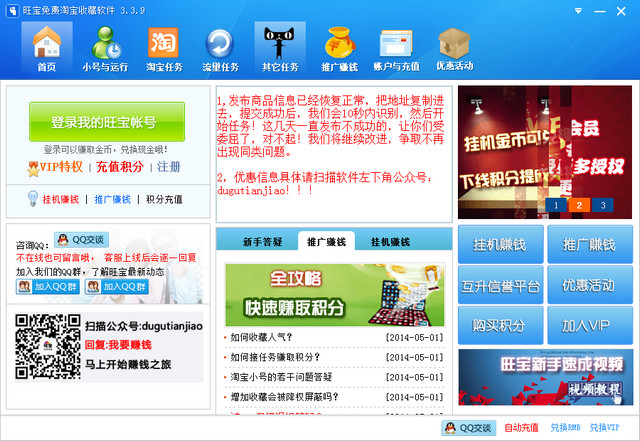Open the red 挂机赚钱 link
Image resolution: width=640 pixels, height=441 pixels.
(61, 199)
